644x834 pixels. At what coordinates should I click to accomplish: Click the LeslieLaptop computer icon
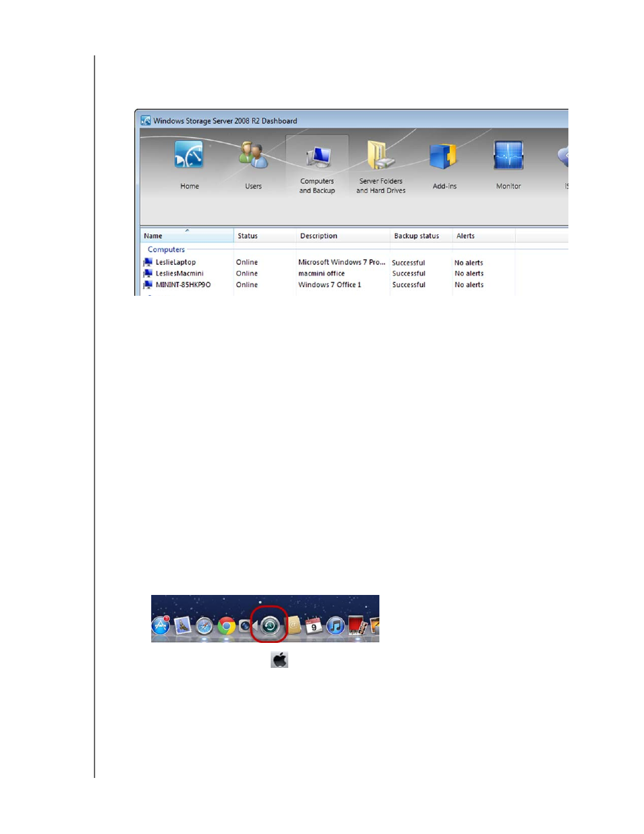point(148,262)
